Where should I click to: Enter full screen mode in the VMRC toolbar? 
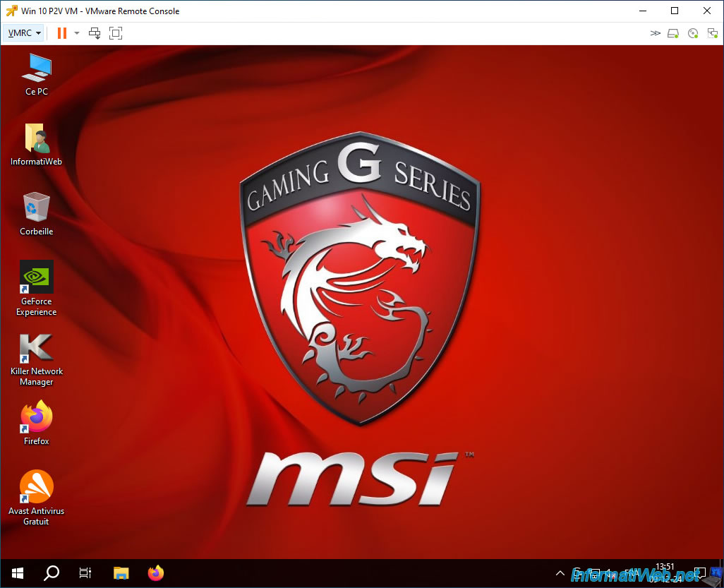tap(116, 32)
